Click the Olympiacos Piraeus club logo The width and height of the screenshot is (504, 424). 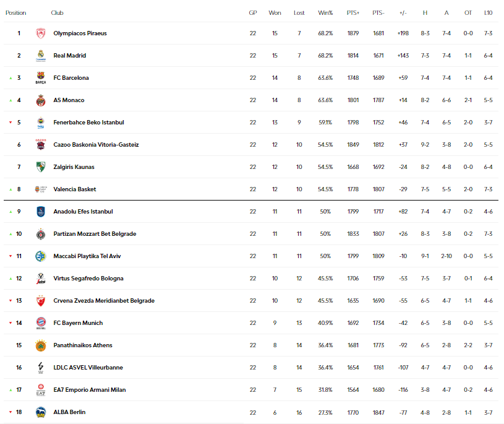(x=41, y=33)
